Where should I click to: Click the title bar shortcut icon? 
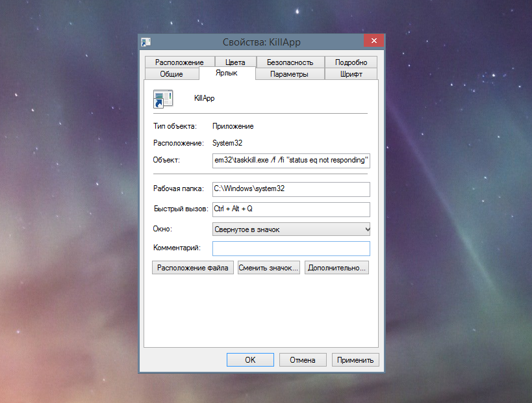[x=146, y=42]
